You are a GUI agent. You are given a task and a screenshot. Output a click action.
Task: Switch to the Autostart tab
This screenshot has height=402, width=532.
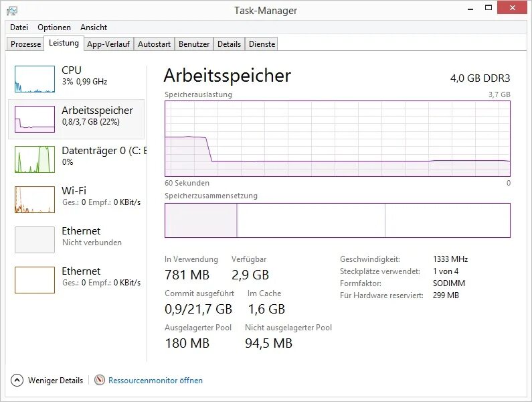tap(154, 44)
